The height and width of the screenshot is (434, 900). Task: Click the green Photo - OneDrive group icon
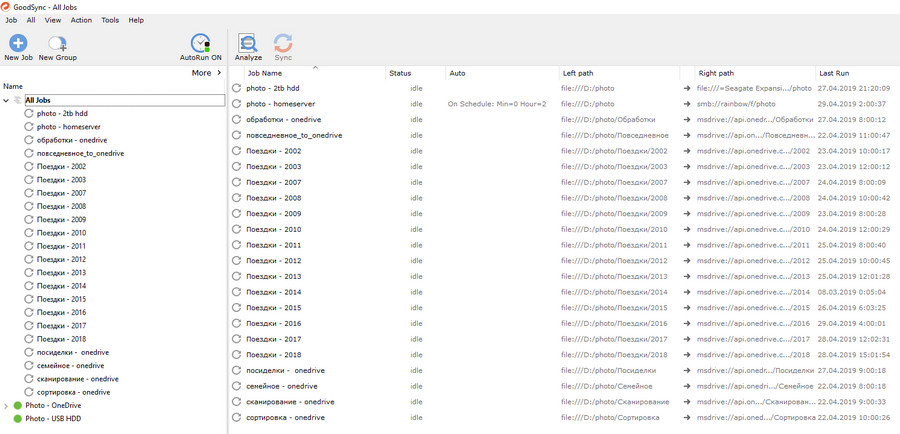pos(17,406)
